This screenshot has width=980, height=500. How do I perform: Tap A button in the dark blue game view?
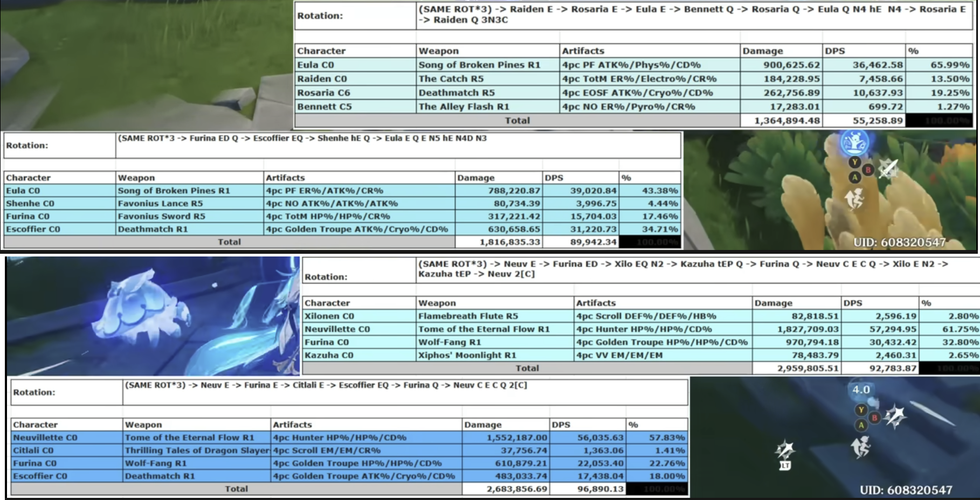(861, 425)
